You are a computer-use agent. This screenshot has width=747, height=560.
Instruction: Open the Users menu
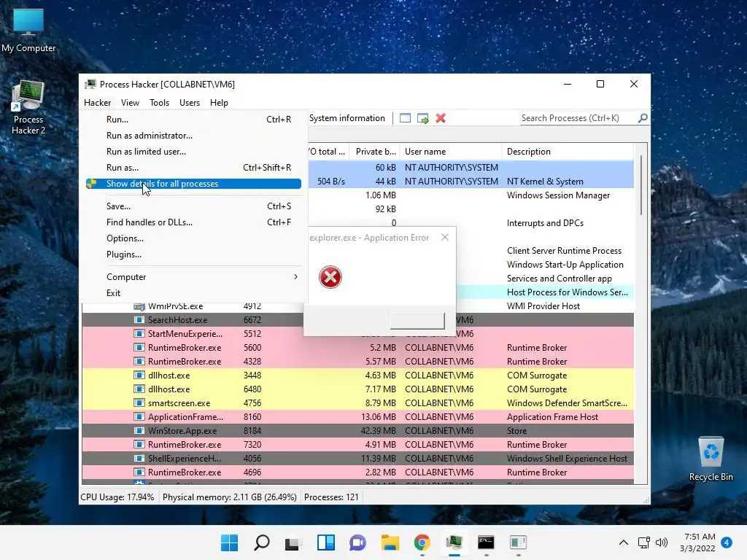190,102
